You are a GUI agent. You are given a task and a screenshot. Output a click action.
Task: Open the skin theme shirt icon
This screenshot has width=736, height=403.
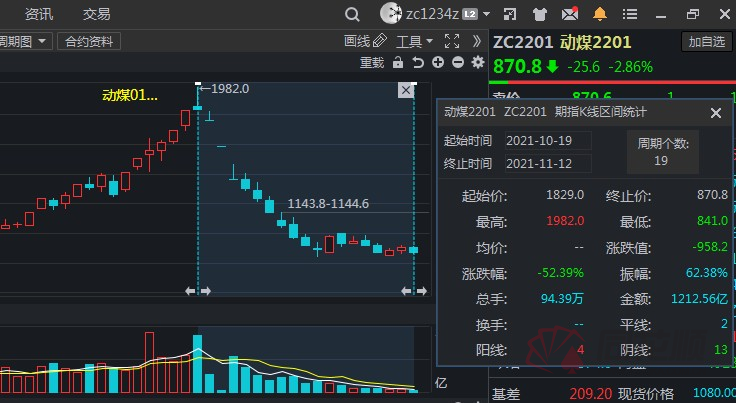point(541,15)
